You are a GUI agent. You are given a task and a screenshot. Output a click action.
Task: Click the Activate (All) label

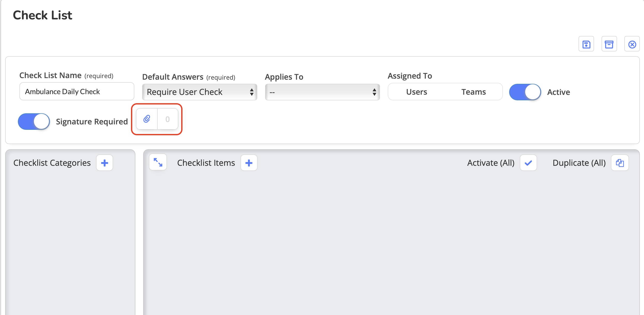tap(491, 163)
